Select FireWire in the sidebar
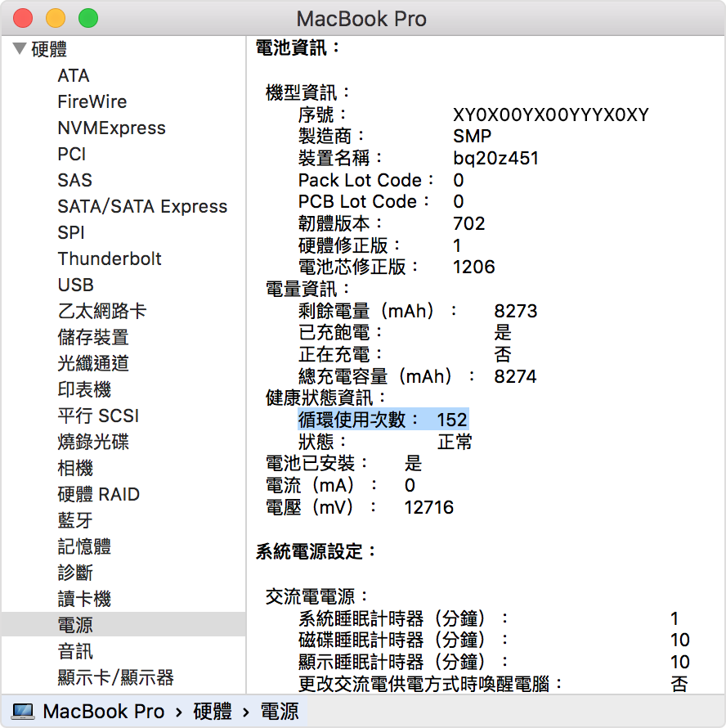 pos(92,101)
